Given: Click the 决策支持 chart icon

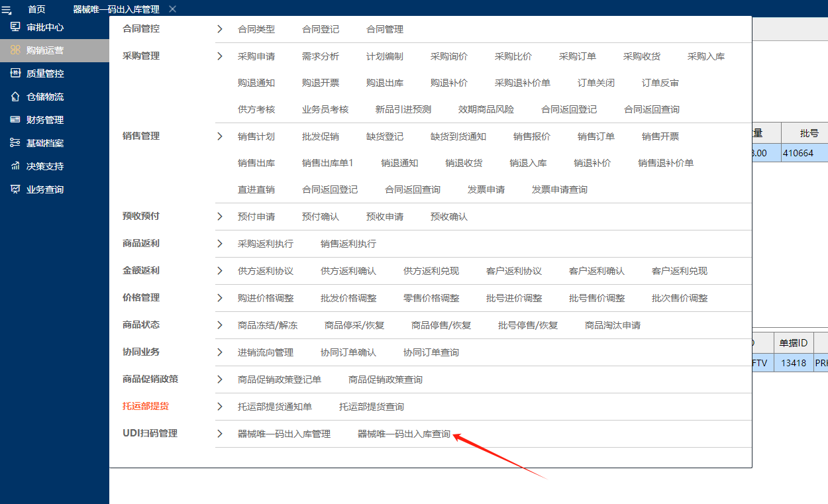Looking at the screenshot, I should point(15,166).
